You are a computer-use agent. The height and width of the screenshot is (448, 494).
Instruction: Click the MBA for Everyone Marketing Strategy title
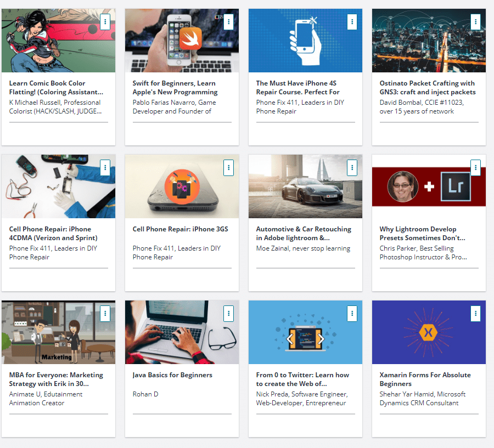(x=57, y=379)
